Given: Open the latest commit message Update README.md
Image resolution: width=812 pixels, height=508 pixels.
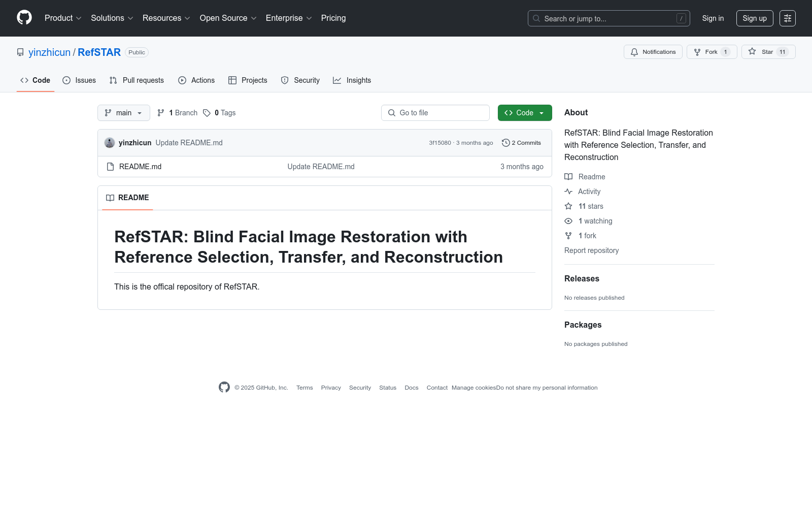Looking at the screenshot, I should point(189,143).
